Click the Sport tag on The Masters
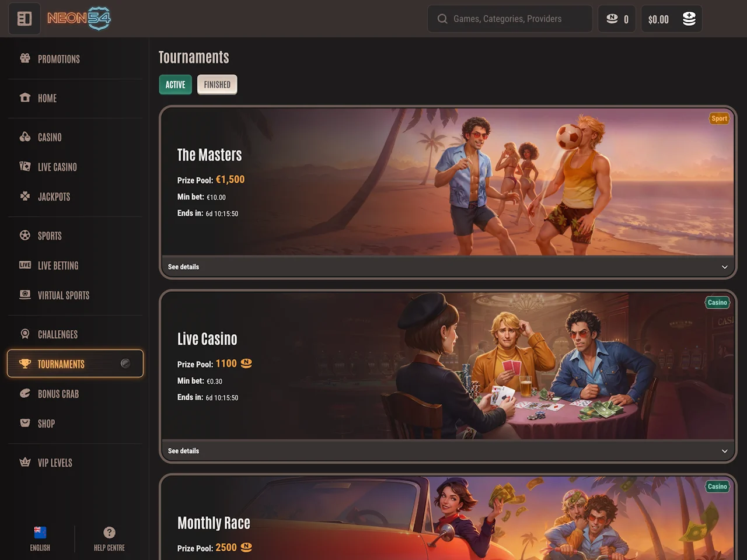The width and height of the screenshot is (747, 560). coord(719,118)
